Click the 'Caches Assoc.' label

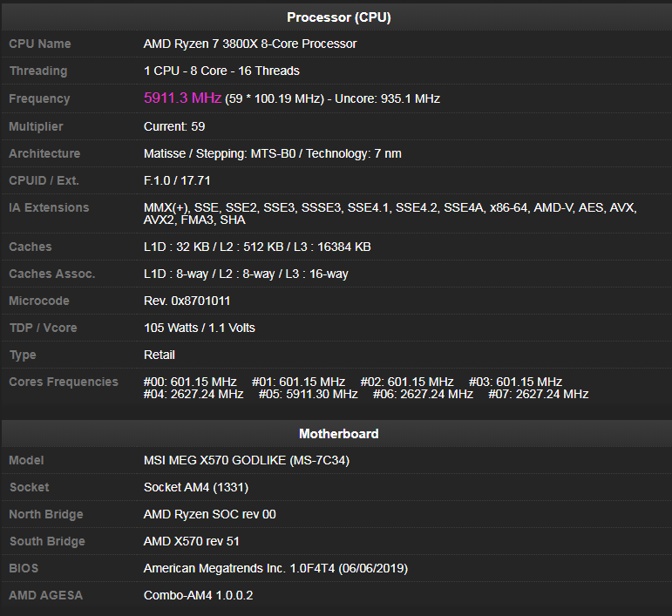pos(51,274)
